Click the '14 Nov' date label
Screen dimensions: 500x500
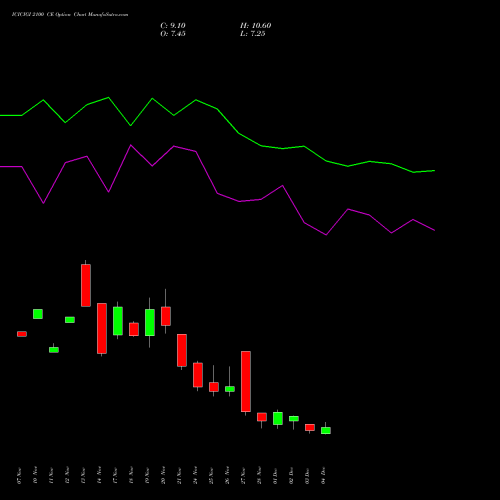click(x=99, y=476)
